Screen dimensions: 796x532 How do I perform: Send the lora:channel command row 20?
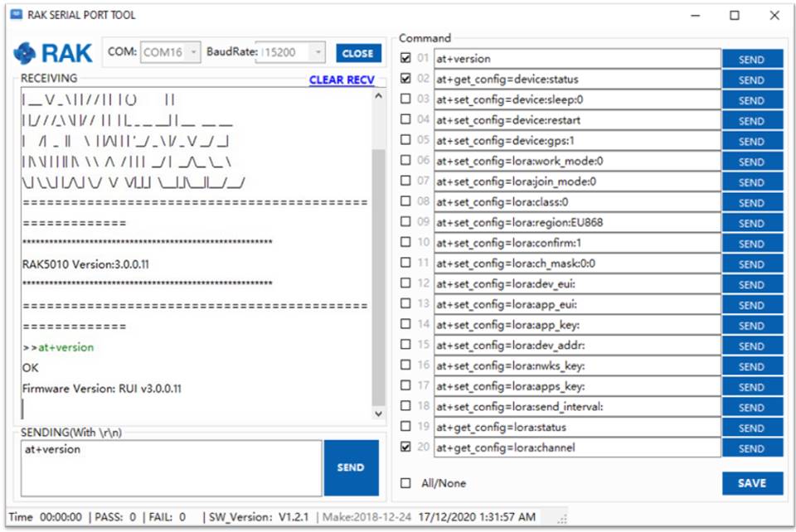(x=752, y=448)
